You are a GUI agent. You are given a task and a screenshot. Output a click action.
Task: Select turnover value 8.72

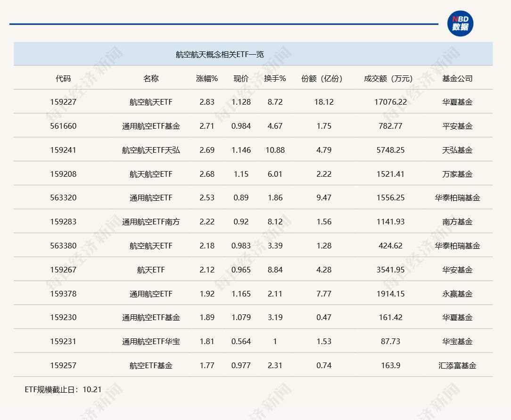(275, 102)
